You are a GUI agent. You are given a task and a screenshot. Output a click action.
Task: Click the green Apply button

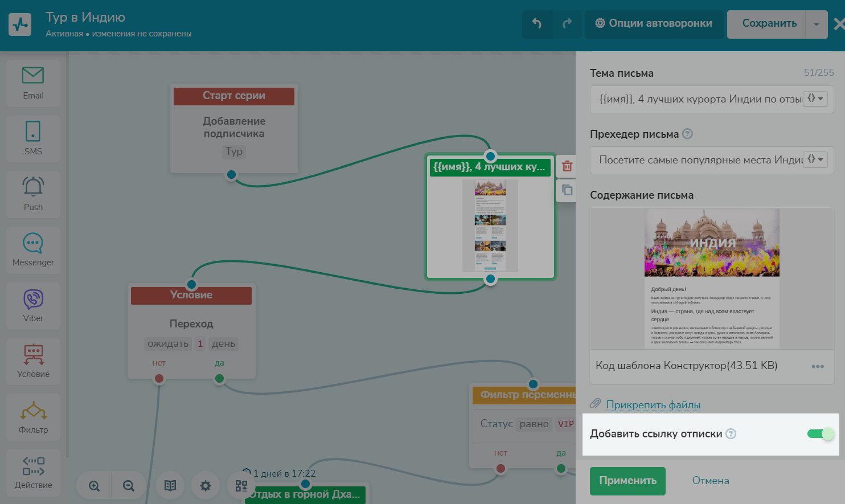[627, 481]
